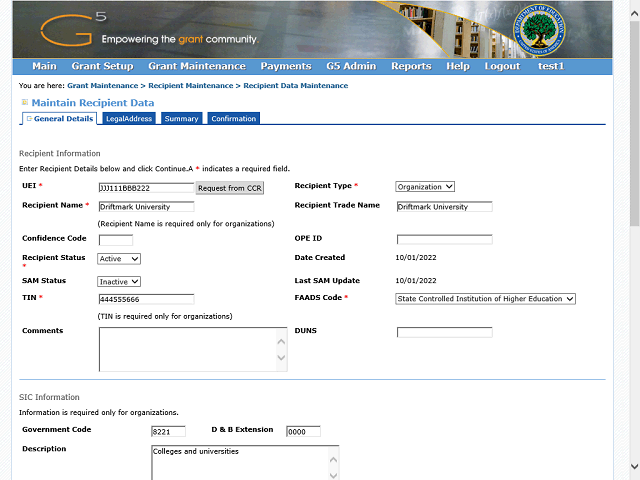Click the Last SAM Update value 10/01/2022
The image size is (640, 480).
[x=416, y=281]
